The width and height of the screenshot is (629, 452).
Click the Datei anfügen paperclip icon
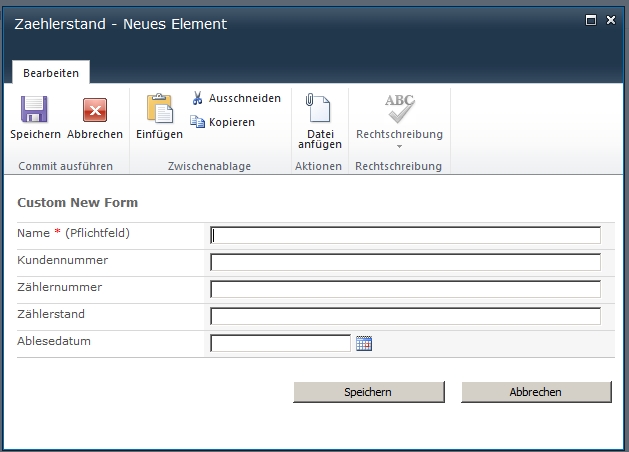click(319, 108)
